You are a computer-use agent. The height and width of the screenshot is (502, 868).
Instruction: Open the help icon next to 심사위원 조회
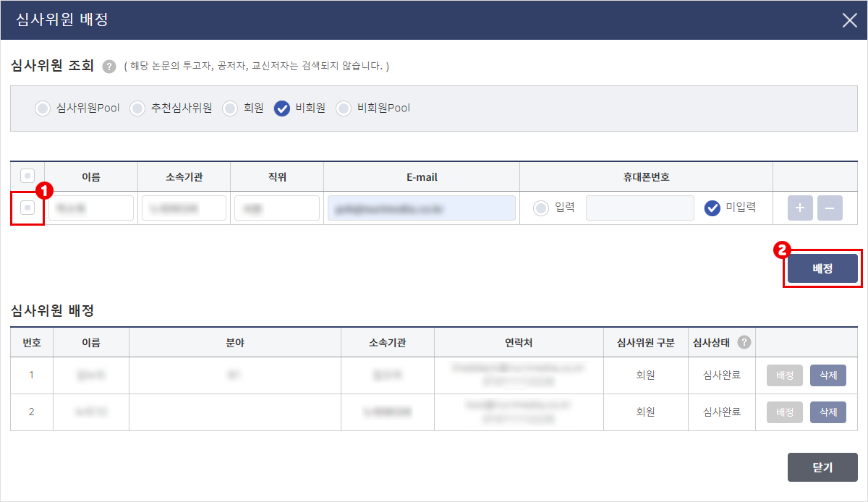coord(109,67)
